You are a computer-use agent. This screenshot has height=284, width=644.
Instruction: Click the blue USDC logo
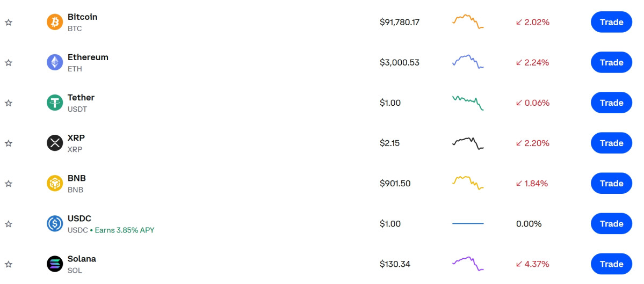click(55, 224)
